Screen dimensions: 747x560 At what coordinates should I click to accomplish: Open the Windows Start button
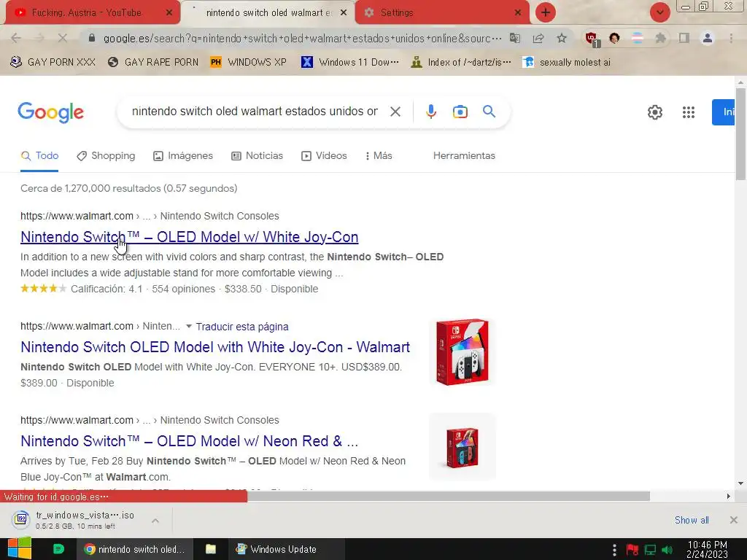coord(20,548)
